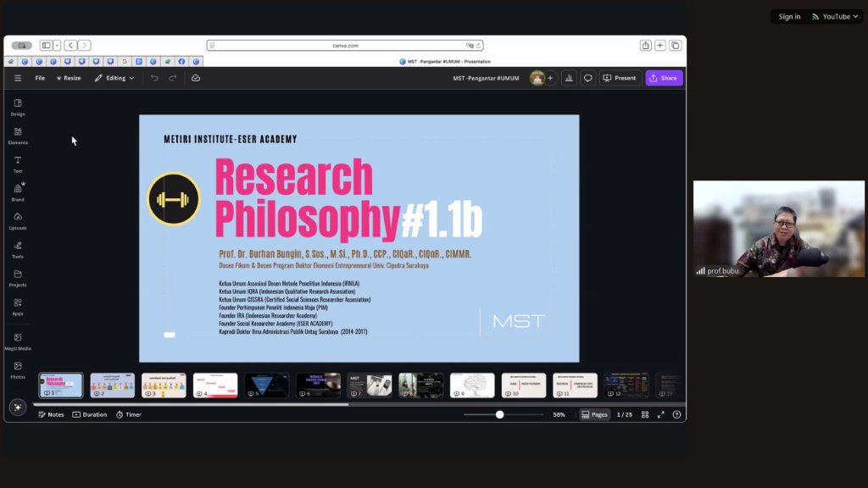Screen dimensions: 868x488
Task: Click the cloud save status icon
Action: [x=196, y=78]
